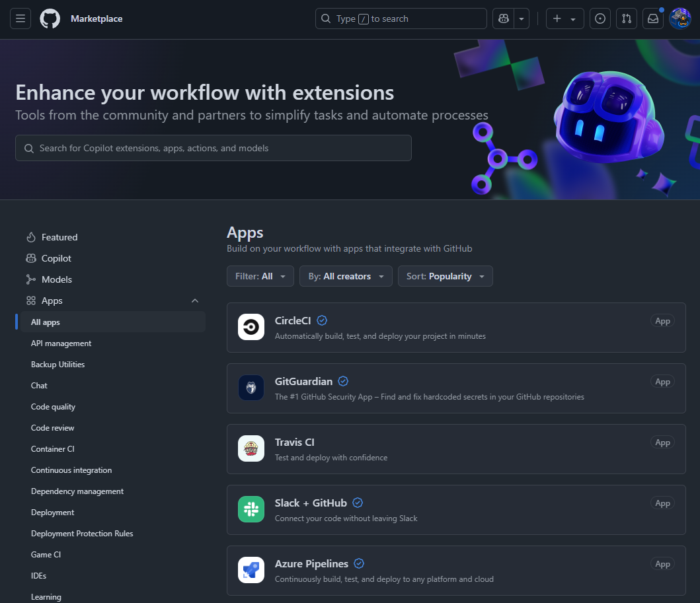Click the GitGuardian verified badge
Viewport: 700px width, 603px height.
tap(343, 381)
